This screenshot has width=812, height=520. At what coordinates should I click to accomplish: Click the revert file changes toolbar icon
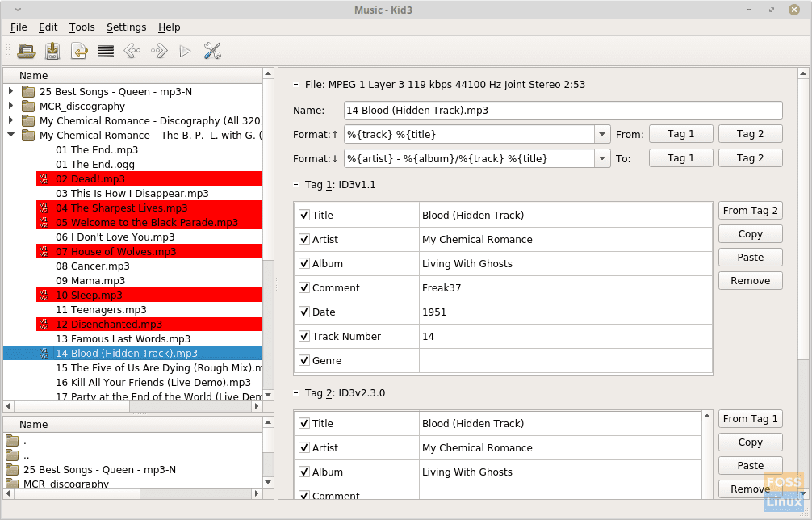point(79,51)
